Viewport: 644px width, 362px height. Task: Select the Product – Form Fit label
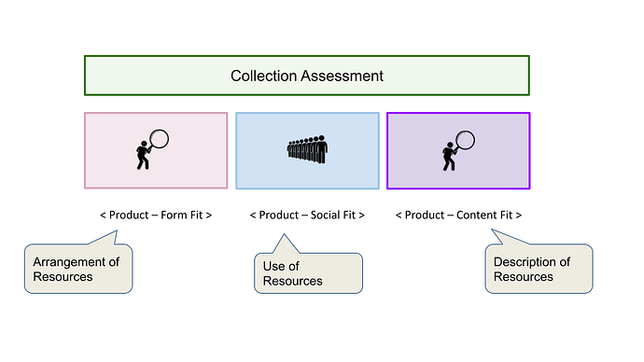[x=156, y=216]
